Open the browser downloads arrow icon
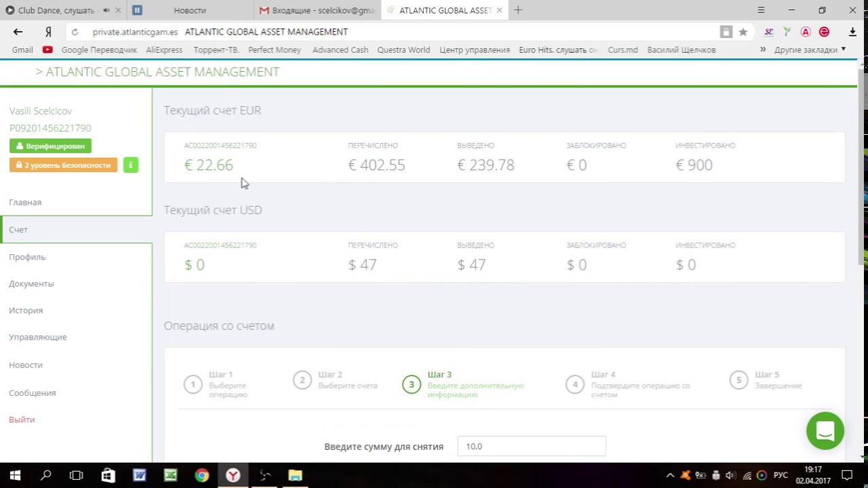 tap(852, 32)
